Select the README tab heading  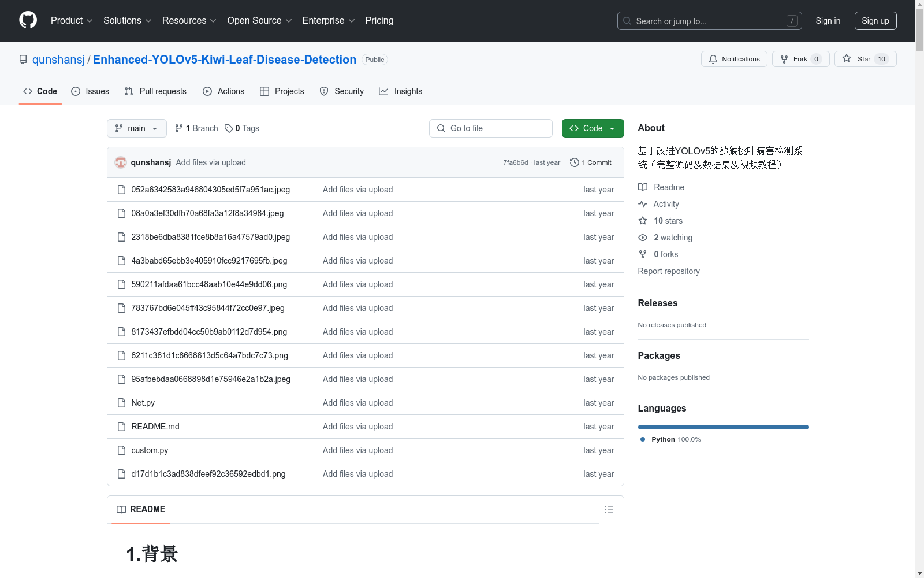coord(141,509)
